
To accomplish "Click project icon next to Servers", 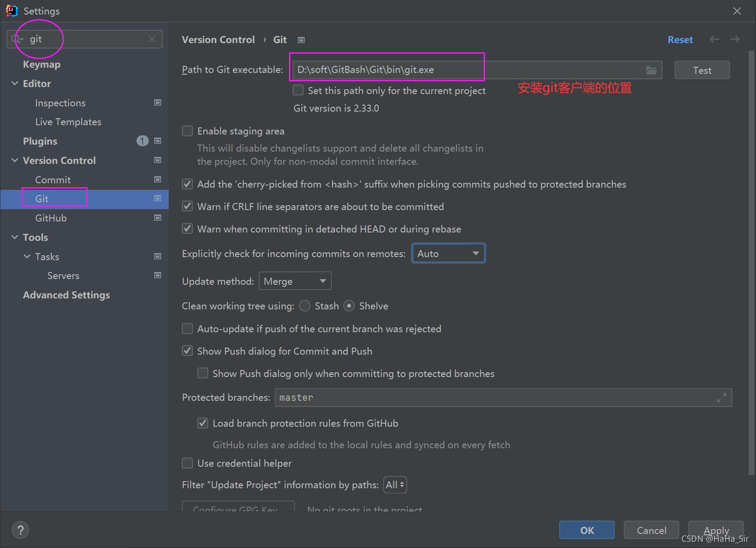I will pos(158,275).
